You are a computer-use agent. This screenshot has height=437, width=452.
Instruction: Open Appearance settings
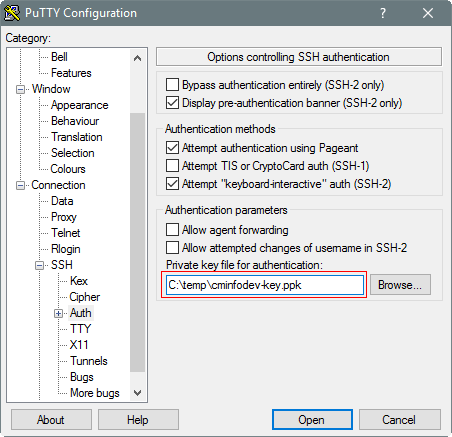(79, 105)
